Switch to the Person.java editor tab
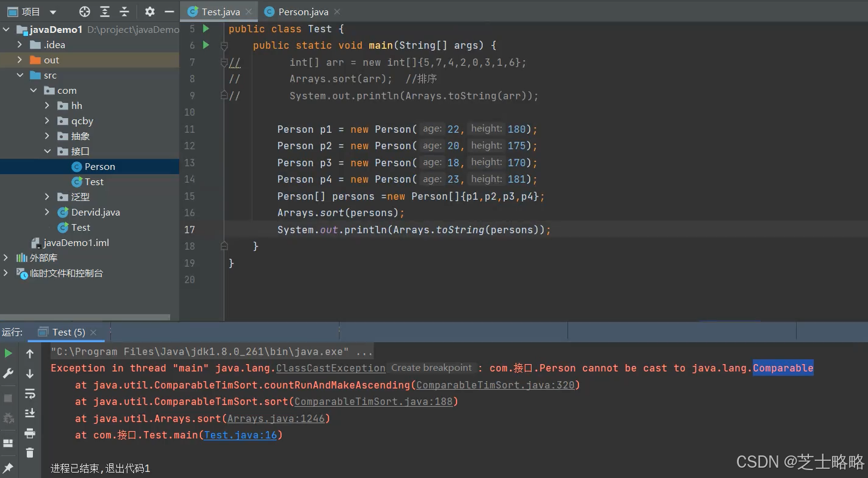The height and width of the screenshot is (478, 868). (303, 12)
